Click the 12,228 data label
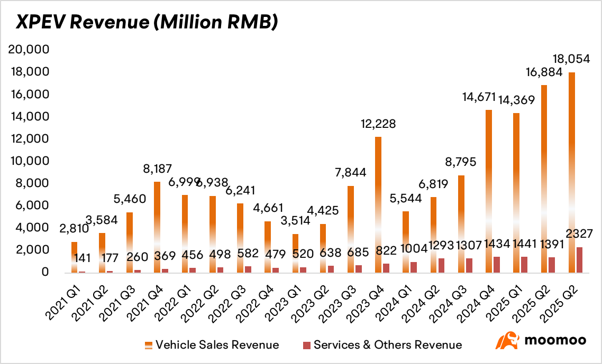Viewport: 602px width, 364px height. click(378, 124)
